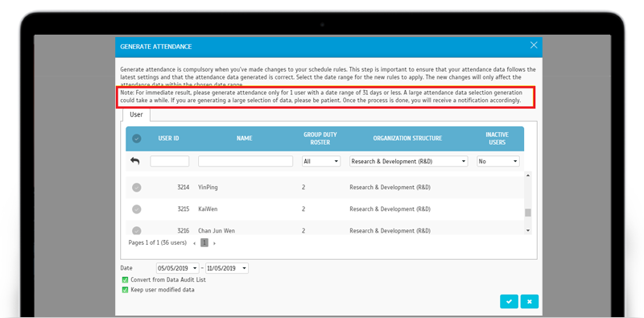
Task: Sort by the USER ID column header
Action: [168, 138]
